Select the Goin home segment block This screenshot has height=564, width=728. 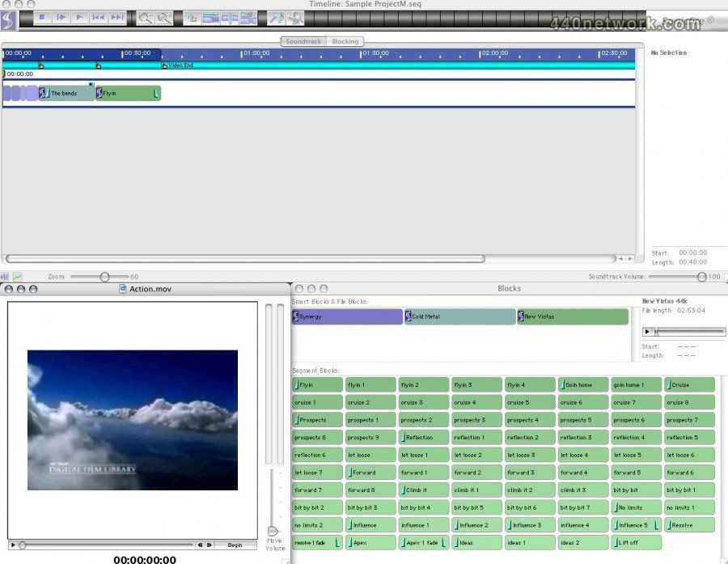pyautogui.click(x=583, y=384)
